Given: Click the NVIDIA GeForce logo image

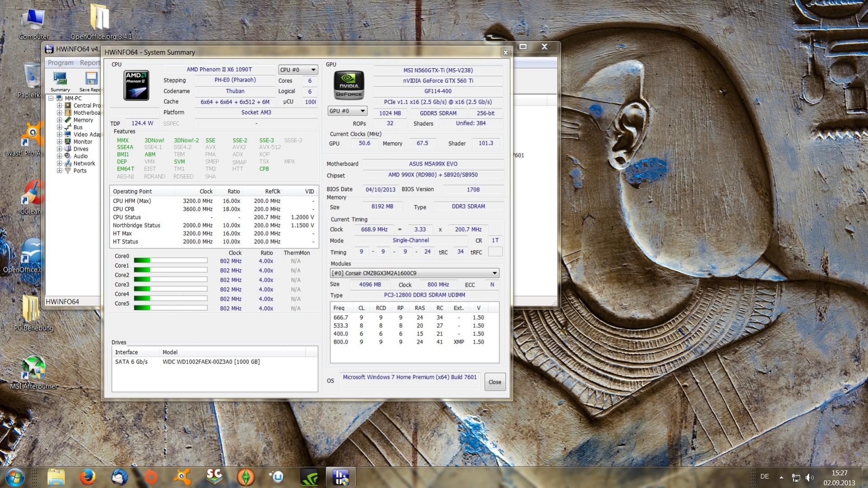Looking at the screenshot, I should (x=349, y=85).
